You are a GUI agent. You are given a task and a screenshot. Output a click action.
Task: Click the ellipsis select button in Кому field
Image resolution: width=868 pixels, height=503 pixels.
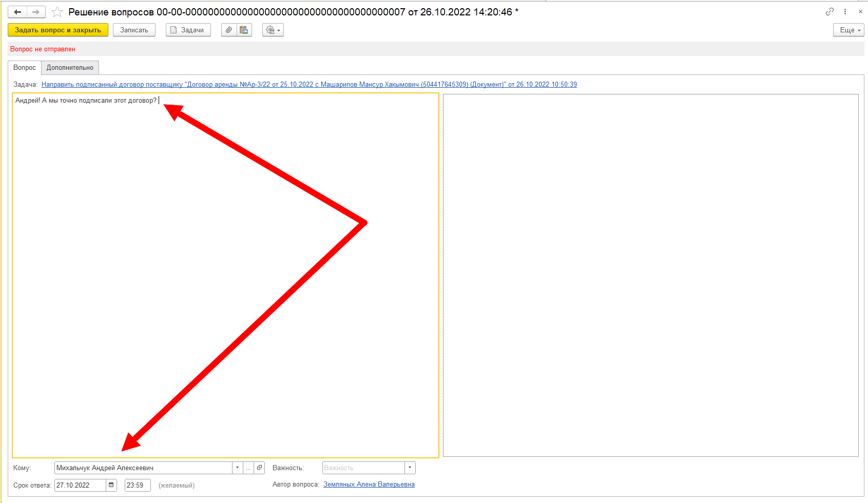tap(248, 468)
